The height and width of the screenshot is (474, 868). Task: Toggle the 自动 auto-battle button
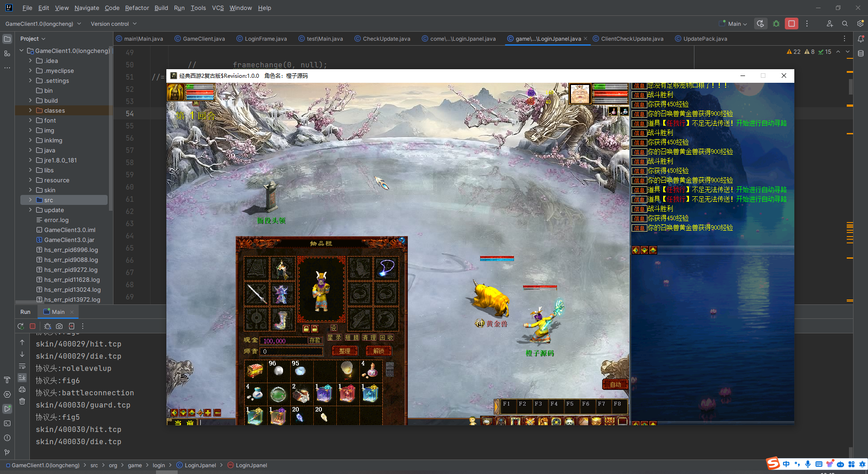[615, 384]
